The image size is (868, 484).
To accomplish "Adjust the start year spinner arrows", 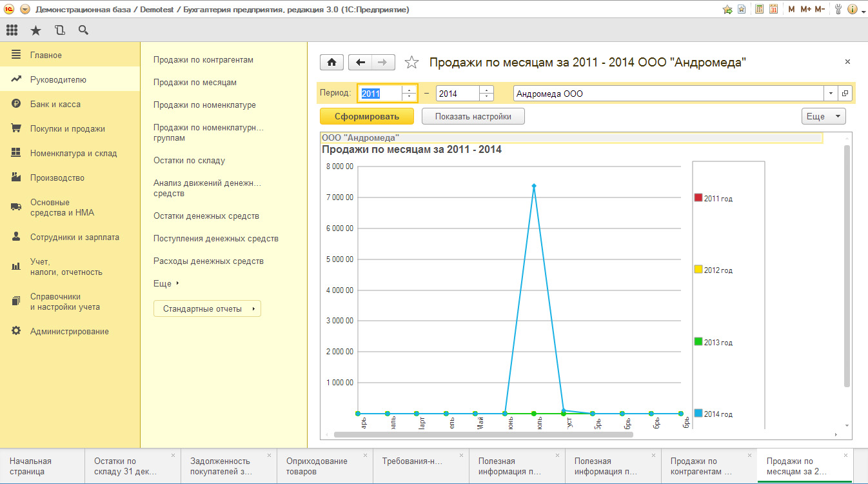I will [409, 94].
